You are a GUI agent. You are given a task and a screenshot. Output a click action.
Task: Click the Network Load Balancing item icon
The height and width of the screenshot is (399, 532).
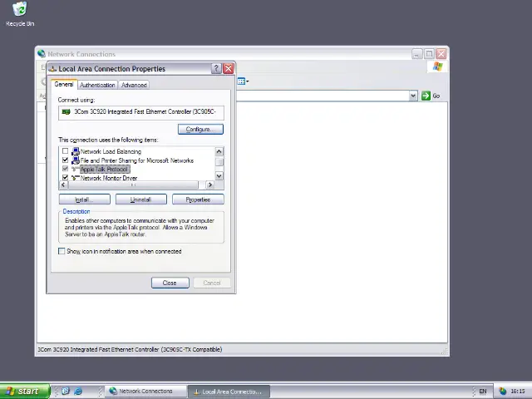coord(76,151)
